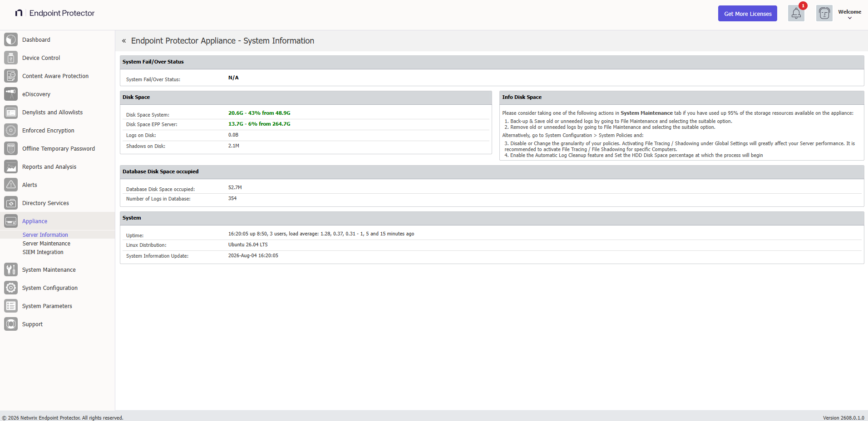Screen dimensions: 868x421
Task: Click the System Maintenance tools icon
Action: pyautogui.click(x=11, y=269)
